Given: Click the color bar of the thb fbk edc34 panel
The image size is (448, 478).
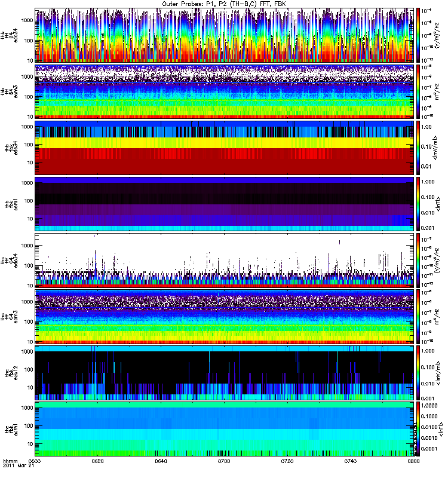Looking at the screenshot, I should 418,148.
